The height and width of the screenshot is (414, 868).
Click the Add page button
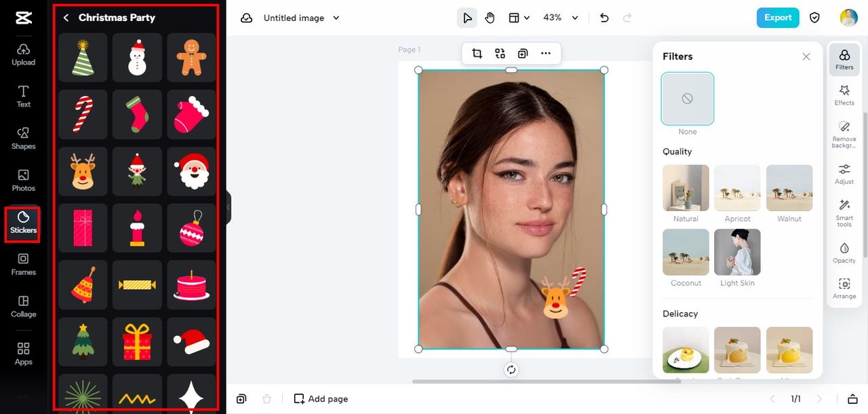321,399
